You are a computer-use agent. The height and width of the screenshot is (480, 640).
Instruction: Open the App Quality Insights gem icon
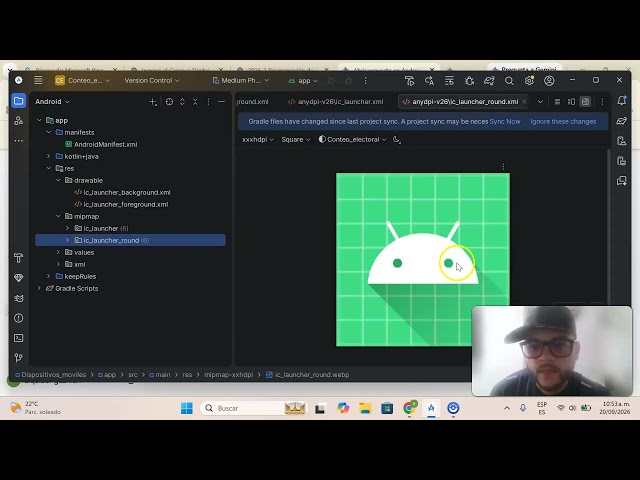coord(18,278)
